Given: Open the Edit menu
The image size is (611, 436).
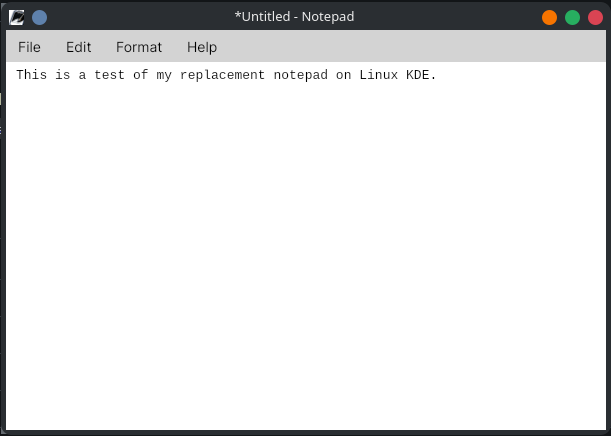Looking at the screenshot, I should [78, 47].
